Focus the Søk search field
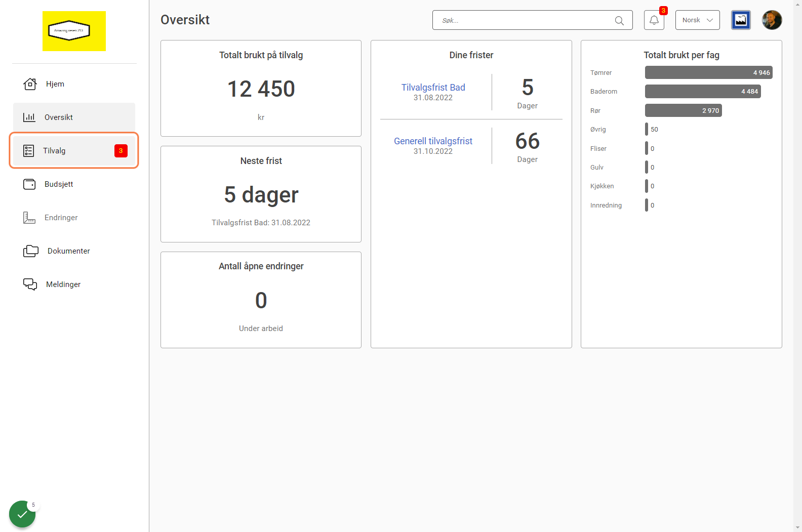This screenshot has height=532, width=802. 533,20
